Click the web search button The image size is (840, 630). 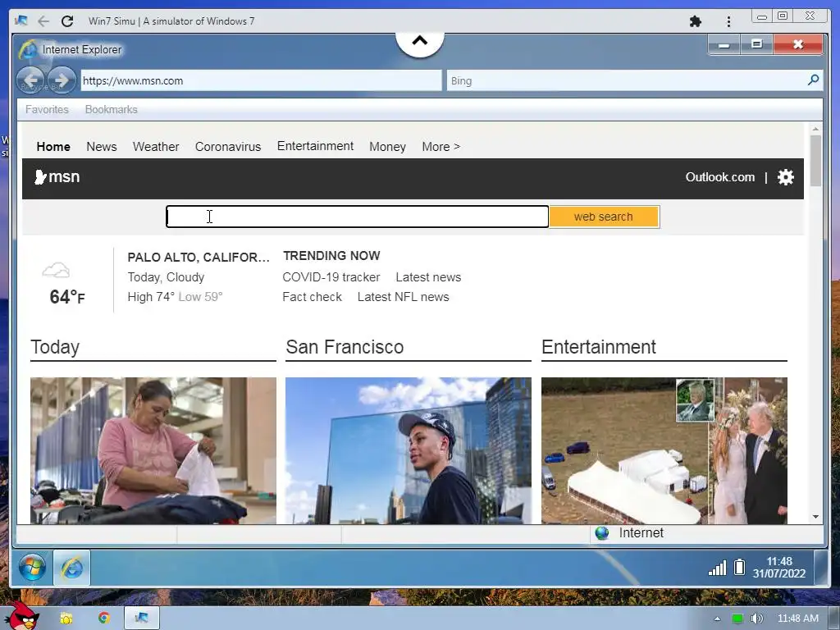pos(604,217)
